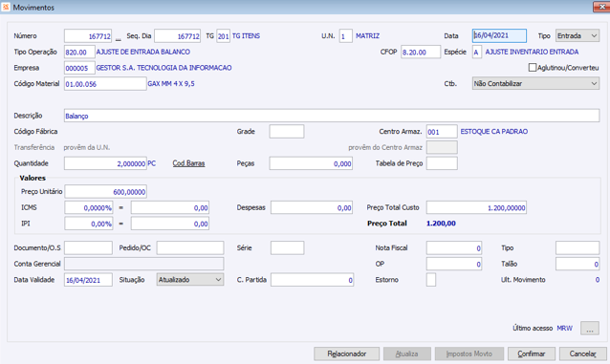The height and width of the screenshot is (364, 610).
Task: Cancel the movement with Cancelar
Action: pos(583,353)
